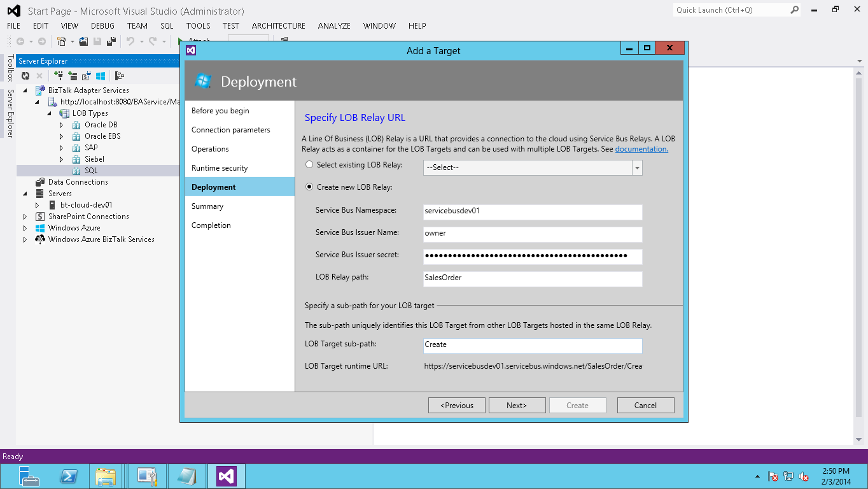Click the Cancel button in the dialog
Viewport: 868px width, 489px height.
tap(645, 406)
